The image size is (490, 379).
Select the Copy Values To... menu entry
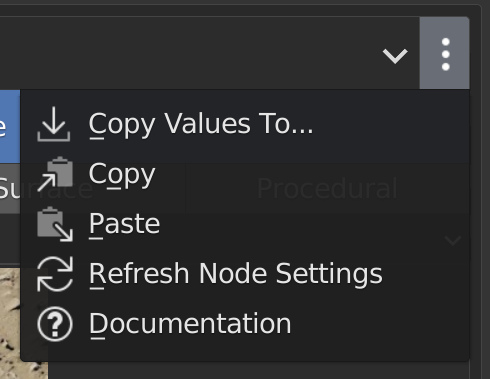(x=245, y=124)
